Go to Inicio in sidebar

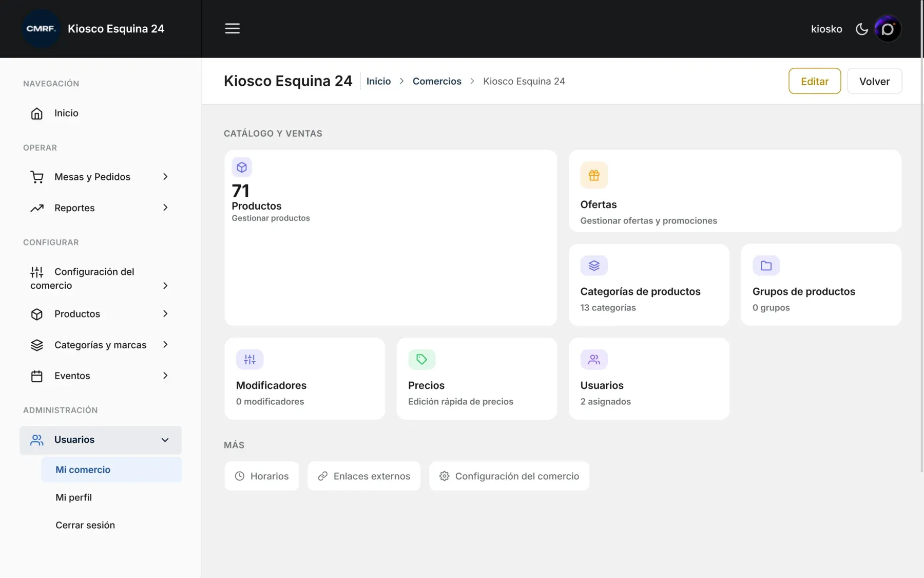click(101, 113)
